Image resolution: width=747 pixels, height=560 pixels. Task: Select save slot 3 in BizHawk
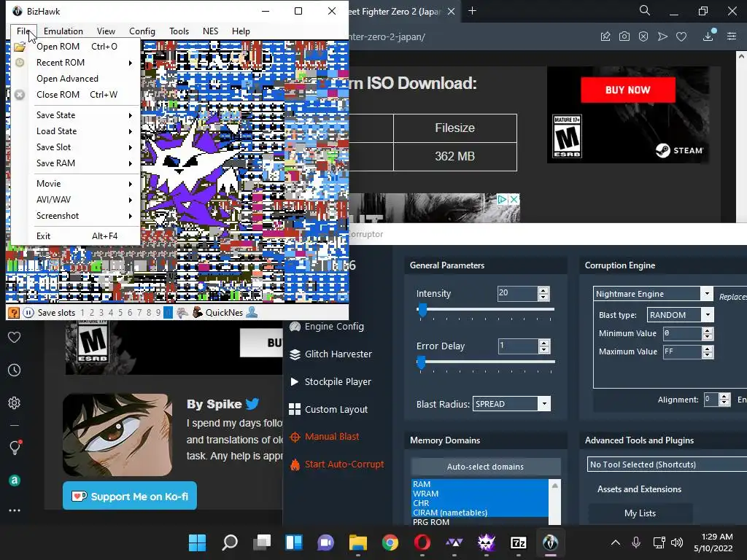point(101,313)
